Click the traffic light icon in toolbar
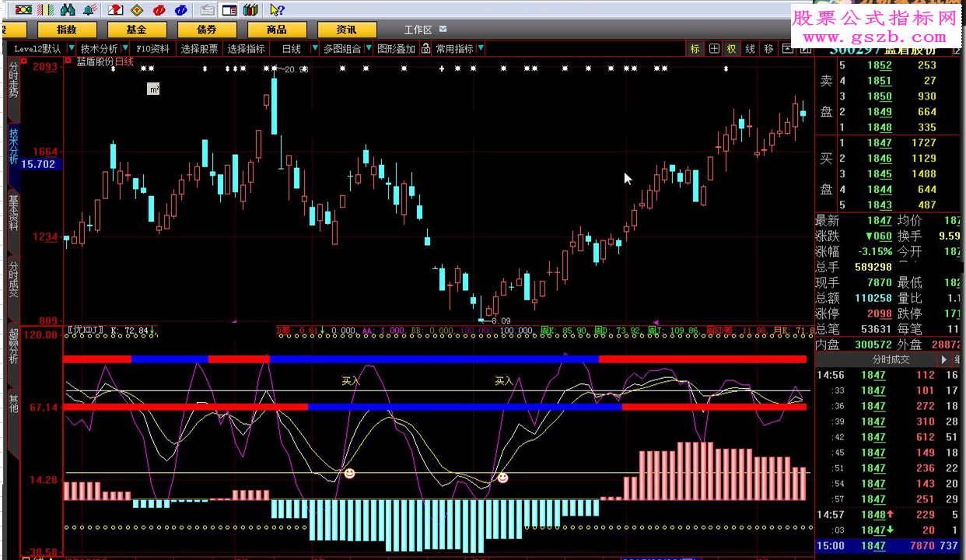Image resolution: width=966 pixels, height=560 pixels. click(x=24, y=10)
